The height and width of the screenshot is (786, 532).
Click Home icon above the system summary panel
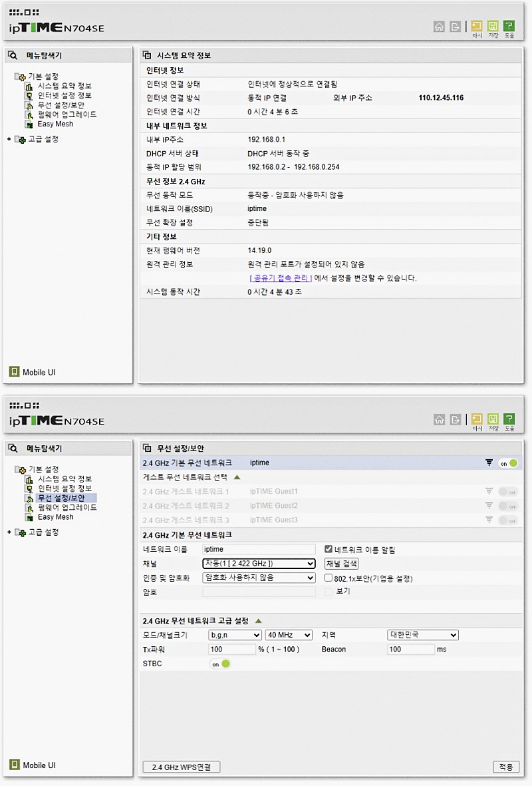point(439,27)
